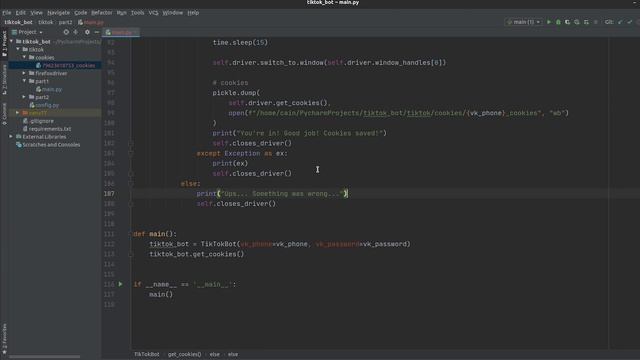Image resolution: width=640 pixels, height=360 pixels.
Task: Click the locate file target icon in Project panel
Action: tap(66, 32)
